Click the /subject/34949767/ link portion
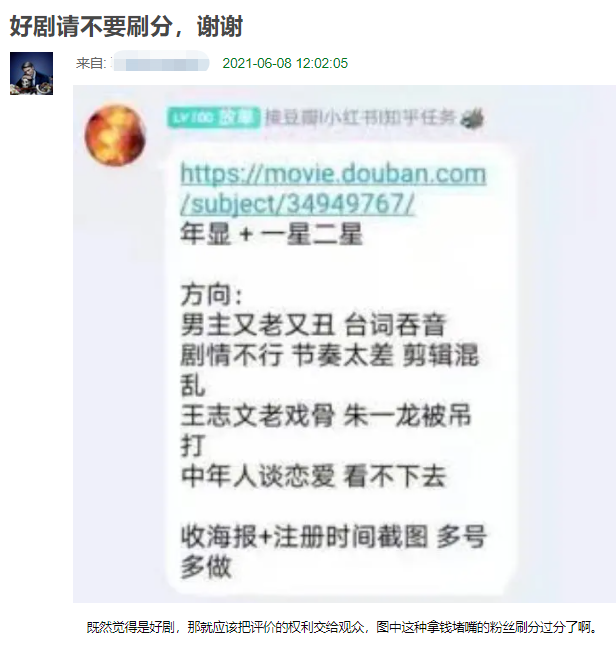Image resolution: width=616 pixels, height=649 pixels. [x=297, y=203]
